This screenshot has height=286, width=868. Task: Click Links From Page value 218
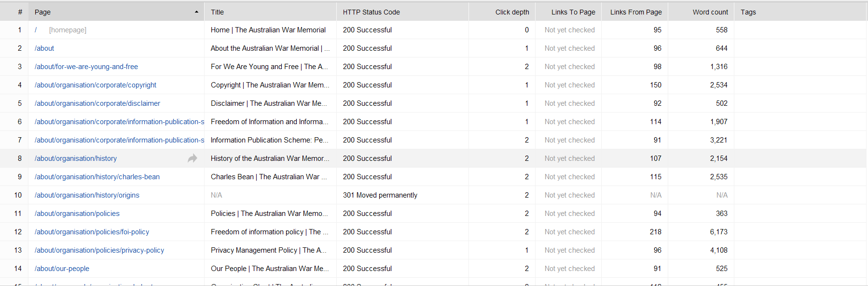(656, 232)
